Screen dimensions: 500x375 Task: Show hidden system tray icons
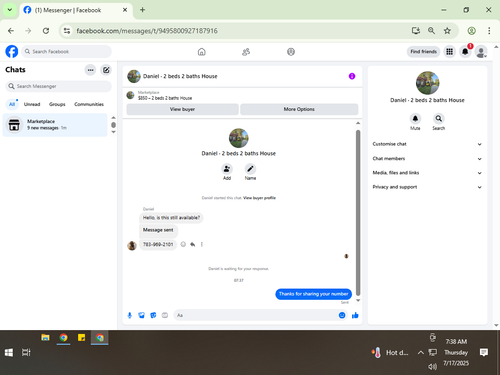point(421,353)
